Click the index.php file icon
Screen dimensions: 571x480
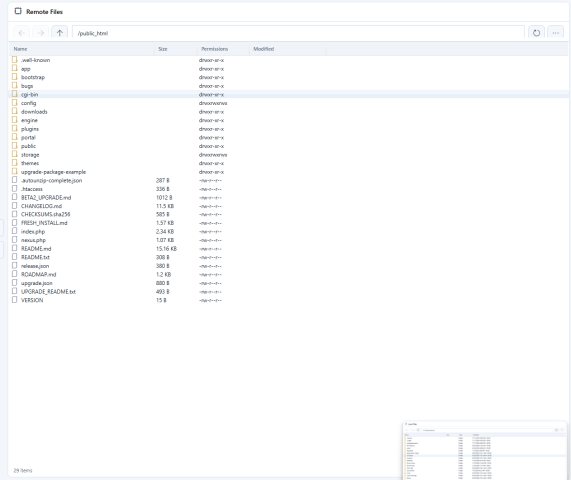pos(15,231)
